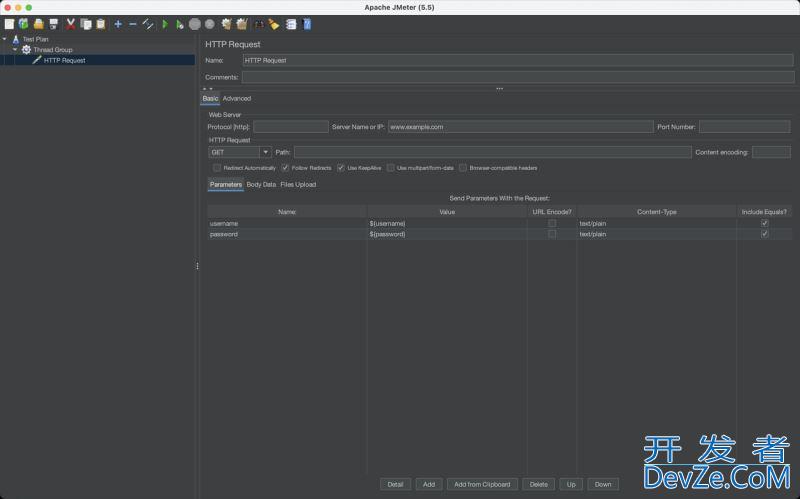Enable the Redirect Automatically checkbox

[x=217, y=168]
